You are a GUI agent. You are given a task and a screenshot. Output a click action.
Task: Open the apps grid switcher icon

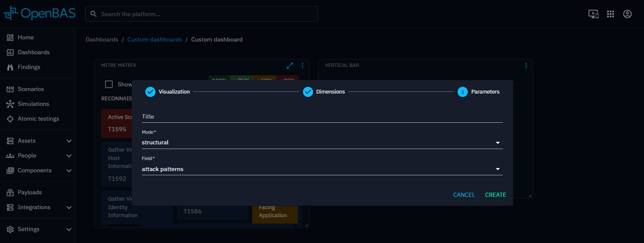(x=611, y=14)
